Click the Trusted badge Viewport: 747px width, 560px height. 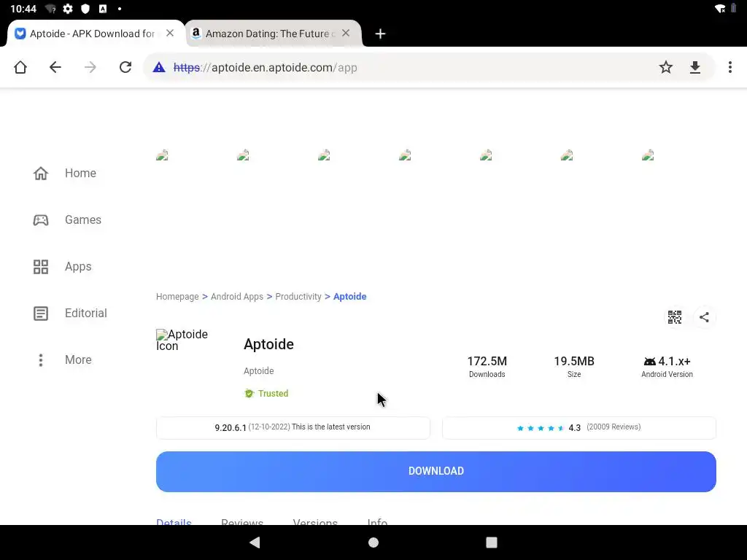point(266,393)
